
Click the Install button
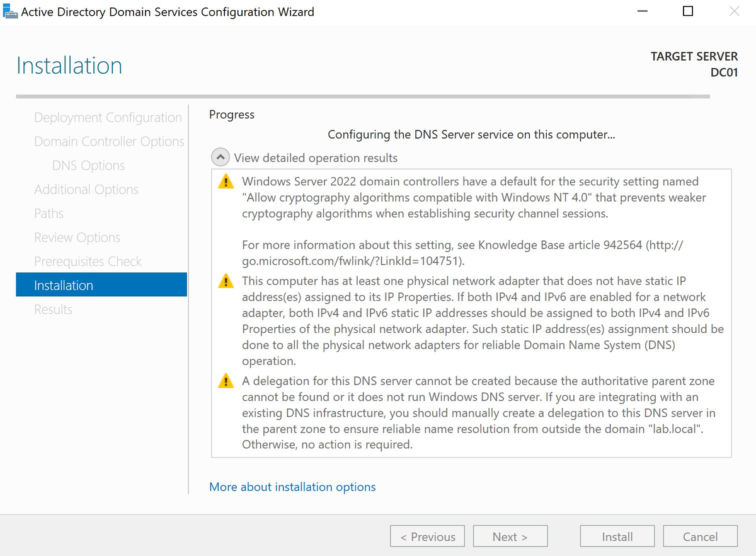click(x=617, y=536)
